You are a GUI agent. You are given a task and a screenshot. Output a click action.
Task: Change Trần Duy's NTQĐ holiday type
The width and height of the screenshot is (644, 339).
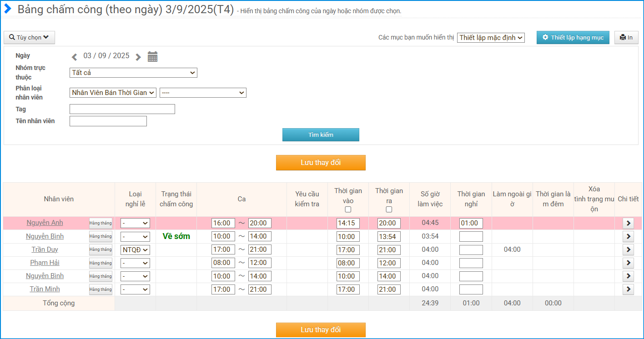click(x=135, y=249)
